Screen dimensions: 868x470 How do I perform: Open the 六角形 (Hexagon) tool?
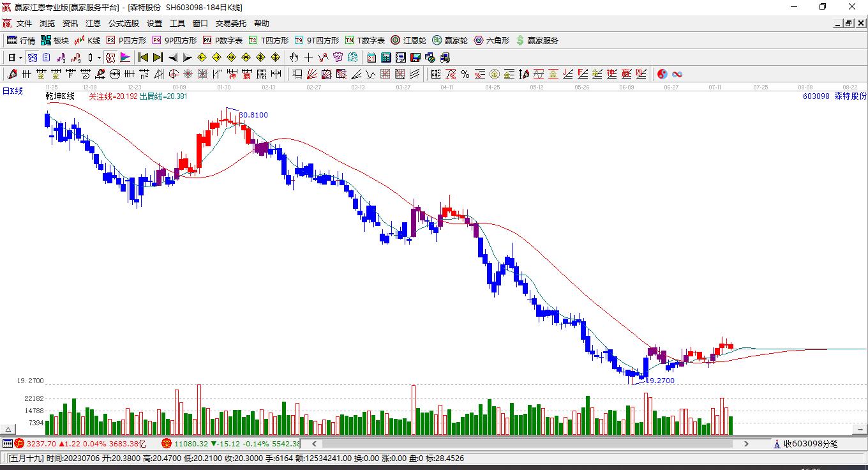pyautogui.click(x=491, y=40)
